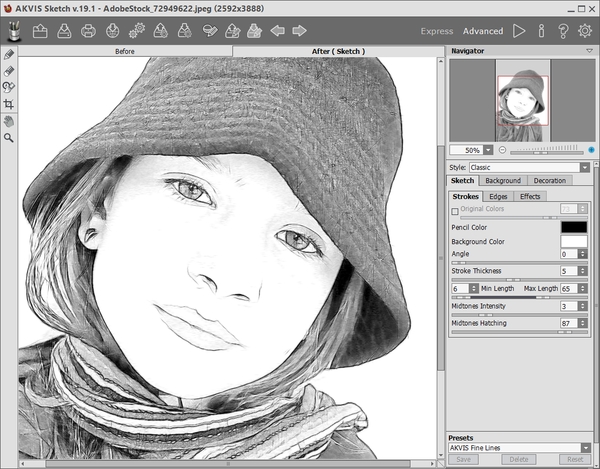Click the Save drawing icon
This screenshot has width=600, height=469.
tap(185, 31)
